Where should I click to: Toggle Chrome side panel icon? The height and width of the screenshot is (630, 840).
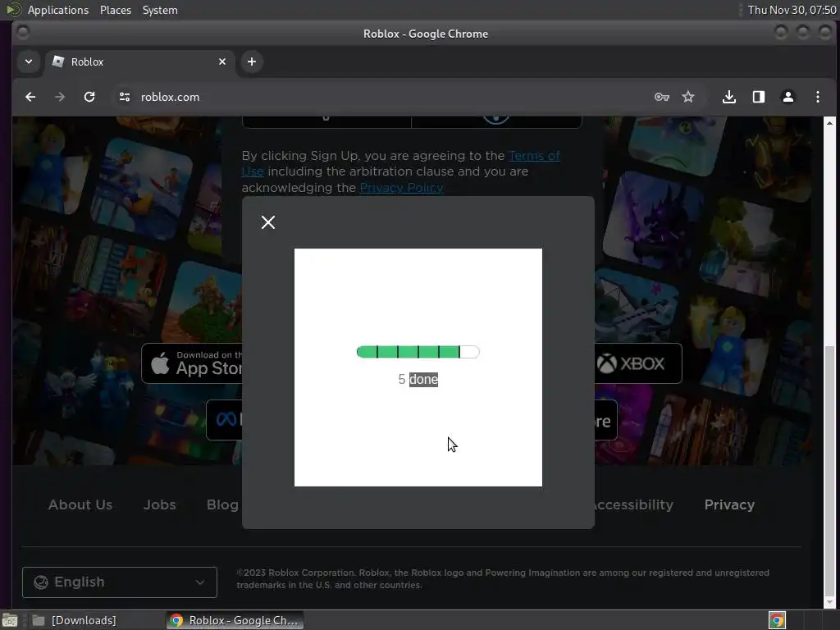coord(759,97)
